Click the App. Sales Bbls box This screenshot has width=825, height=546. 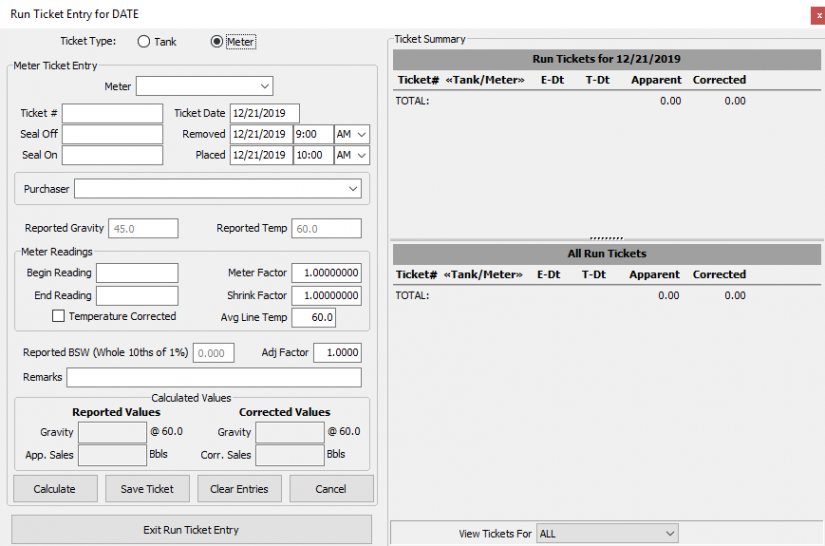113,455
